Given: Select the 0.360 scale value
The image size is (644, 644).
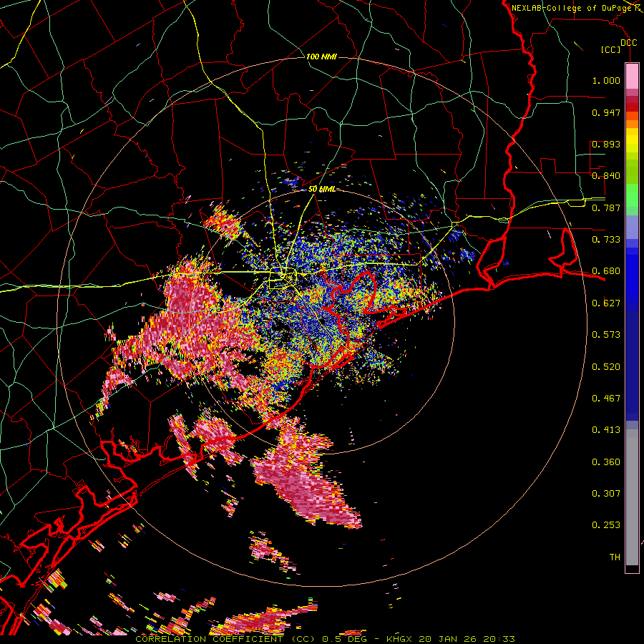Looking at the screenshot, I should tap(606, 462).
